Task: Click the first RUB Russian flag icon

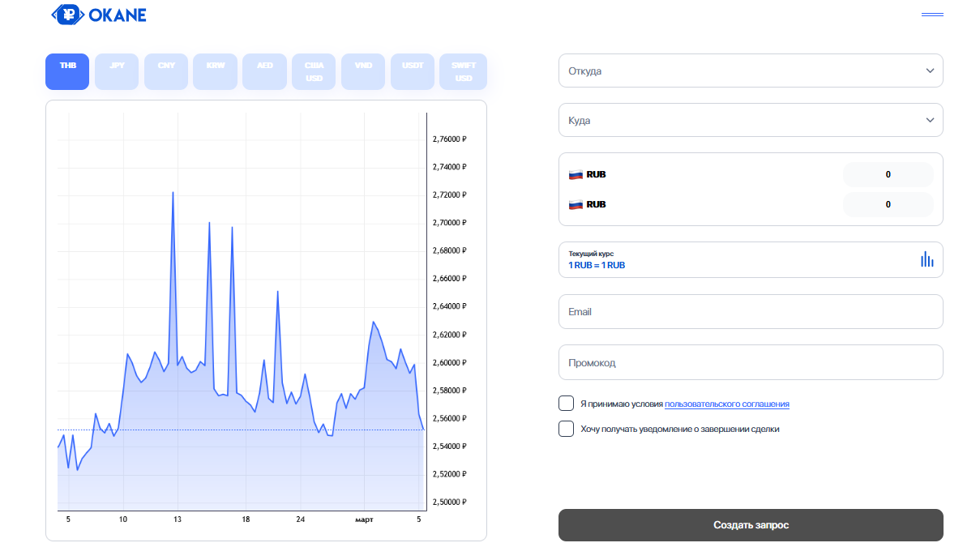Action: [x=576, y=174]
